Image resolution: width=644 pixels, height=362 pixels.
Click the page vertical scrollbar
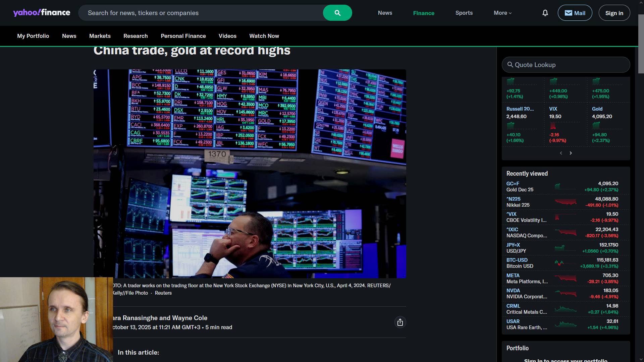(641, 181)
